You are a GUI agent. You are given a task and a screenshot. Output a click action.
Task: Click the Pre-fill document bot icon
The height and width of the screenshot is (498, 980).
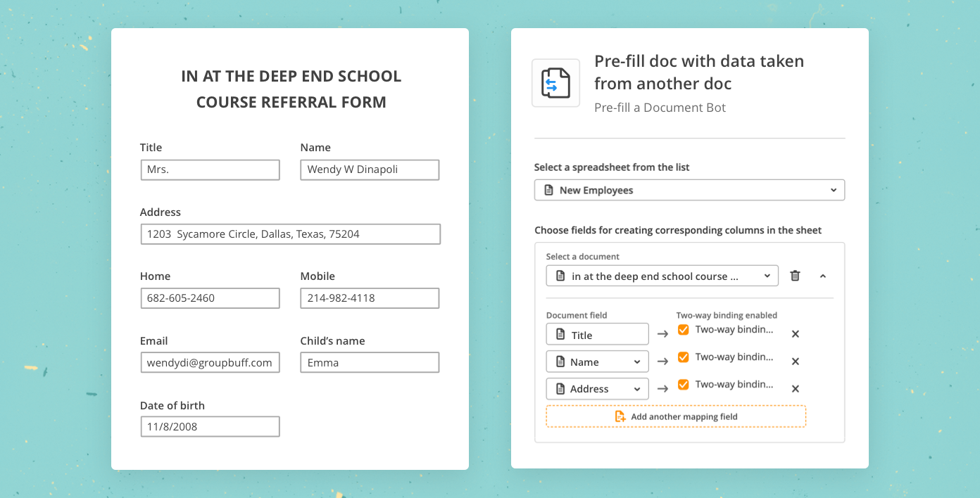pyautogui.click(x=555, y=83)
